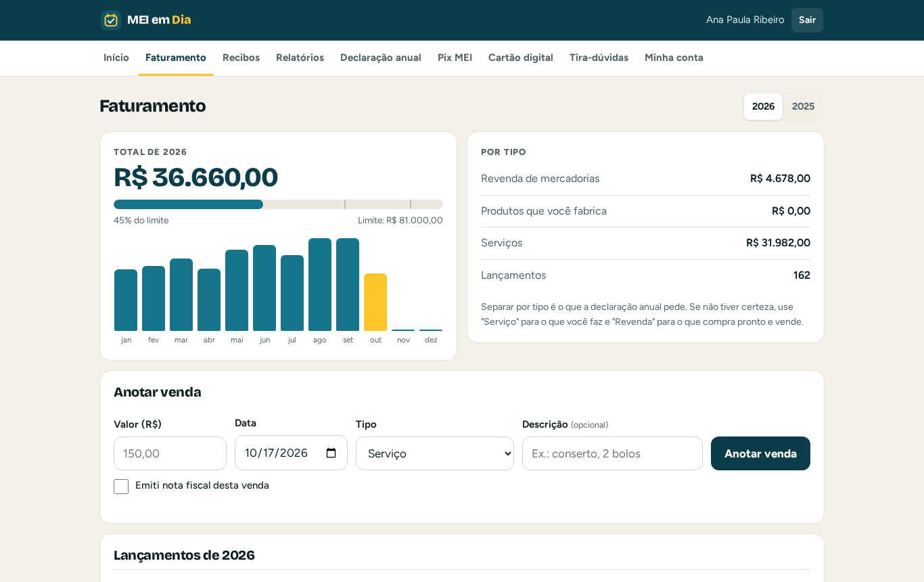Click the MEI em Dia logo icon
The width and height of the screenshot is (924, 582).
[111, 20]
